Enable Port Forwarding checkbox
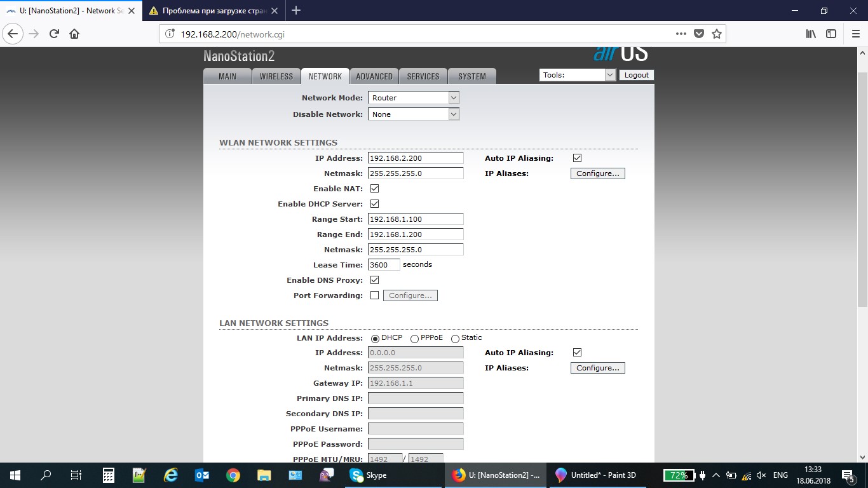 pos(374,295)
